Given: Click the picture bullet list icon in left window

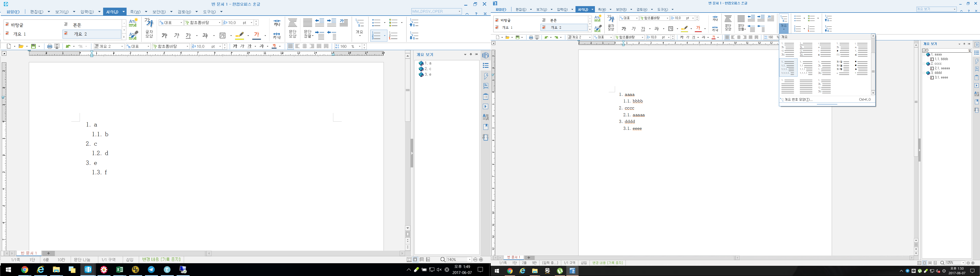Looking at the screenshot, I should click(393, 23).
